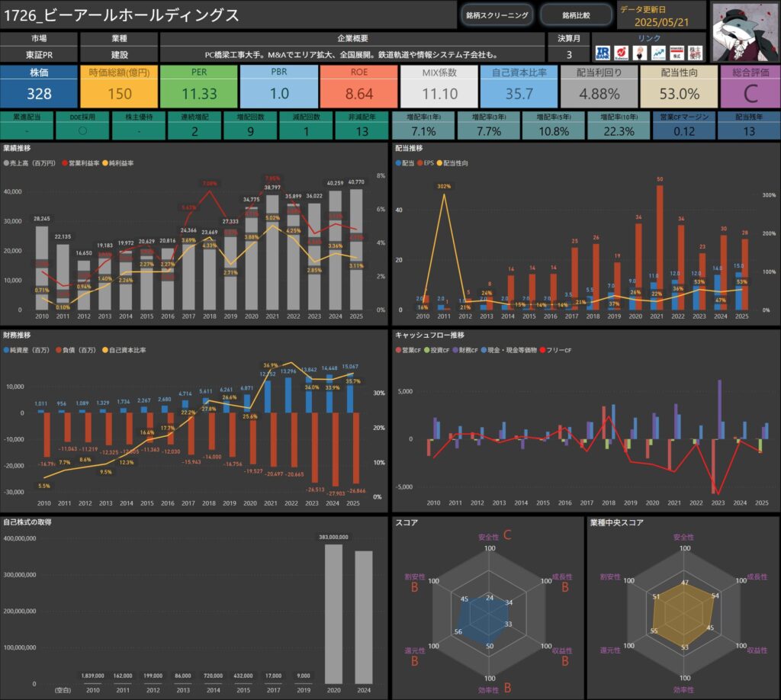Select the ROE card showing 8.64

coord(359,87)
